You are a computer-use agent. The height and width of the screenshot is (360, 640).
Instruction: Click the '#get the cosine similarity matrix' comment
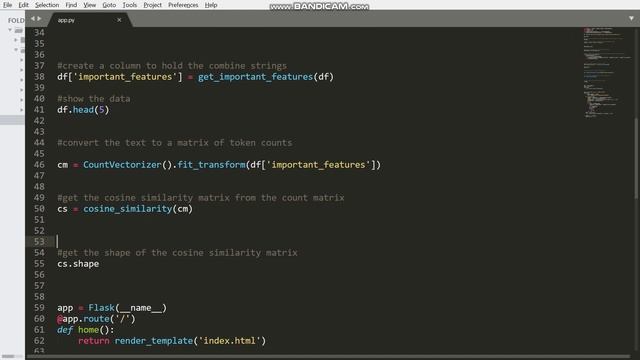click(201, 198)
